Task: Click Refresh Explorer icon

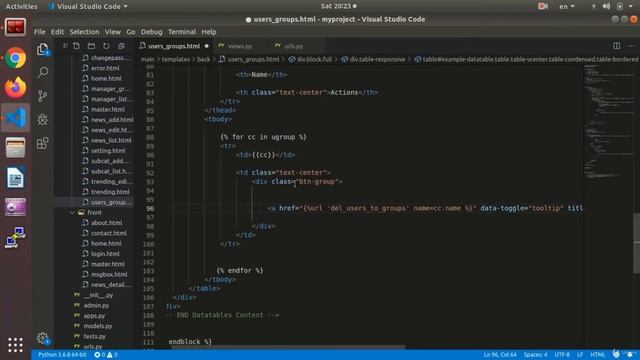Action: point(106,46)
